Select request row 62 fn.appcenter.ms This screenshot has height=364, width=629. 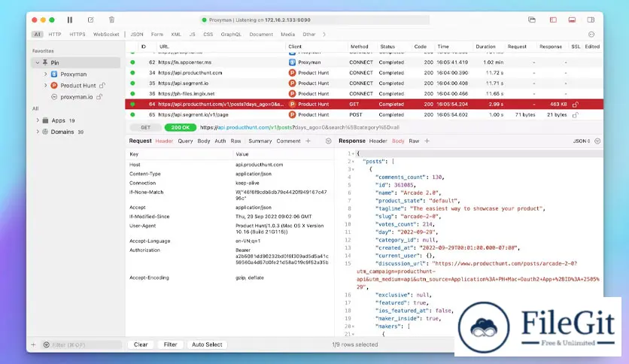364,62
